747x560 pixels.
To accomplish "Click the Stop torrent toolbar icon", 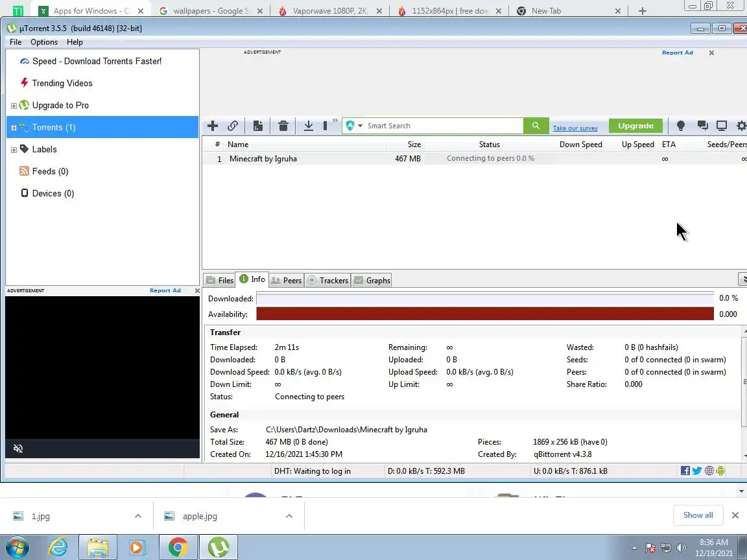I will click(x=325, y=126).
